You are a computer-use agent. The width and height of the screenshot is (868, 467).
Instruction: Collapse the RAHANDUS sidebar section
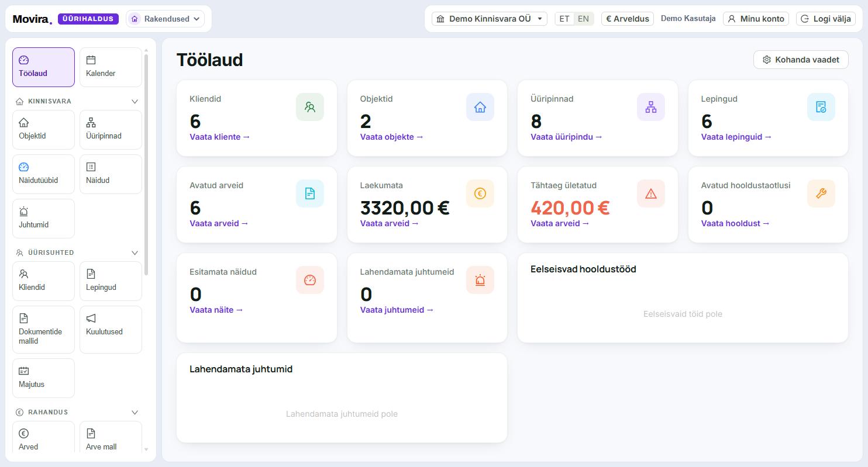135,412
